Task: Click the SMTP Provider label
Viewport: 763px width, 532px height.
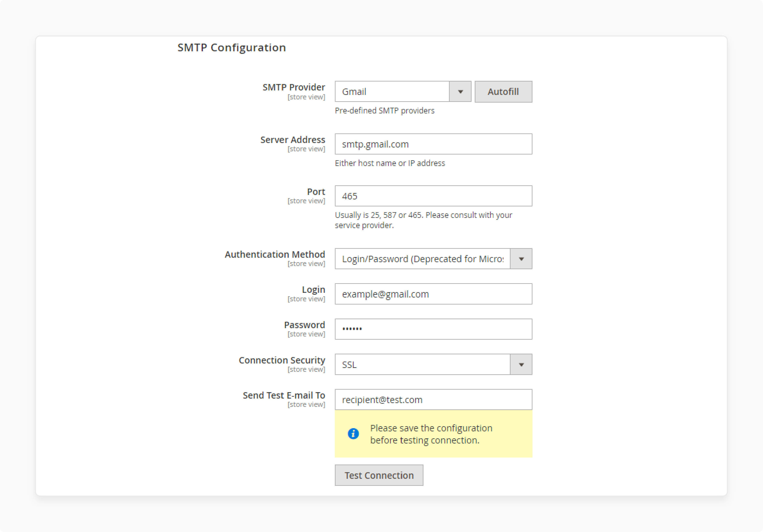Action: coord(294,87)
